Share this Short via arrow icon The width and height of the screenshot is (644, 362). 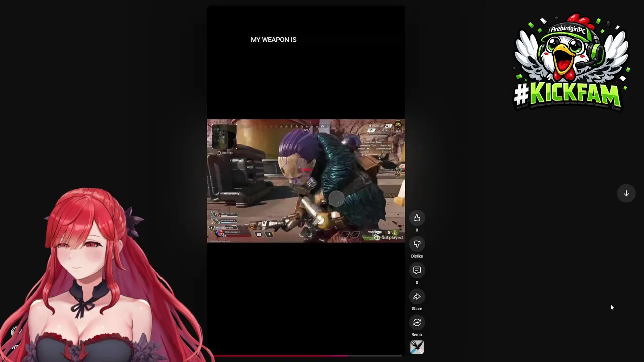point(417,296)
